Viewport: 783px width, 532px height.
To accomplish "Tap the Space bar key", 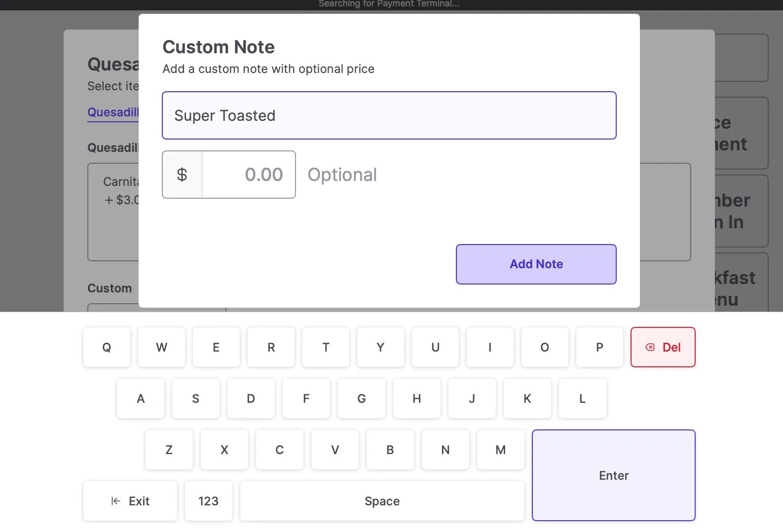I will pos(382,501).
